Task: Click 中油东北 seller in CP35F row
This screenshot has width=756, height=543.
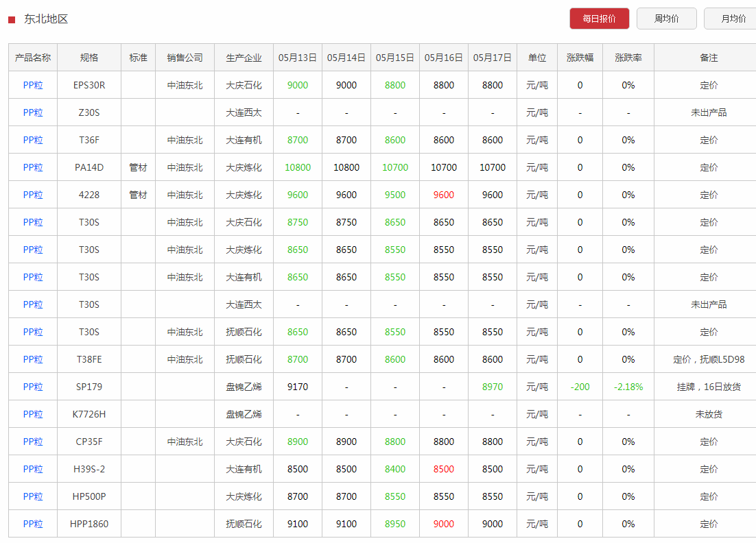Action: (x=185, y=442)
